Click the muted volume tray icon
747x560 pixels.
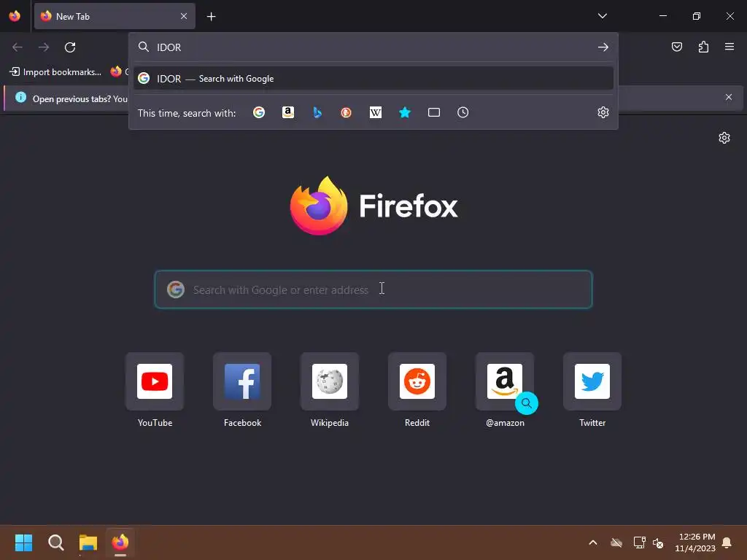pyautogui.click(x=658, y=542)
